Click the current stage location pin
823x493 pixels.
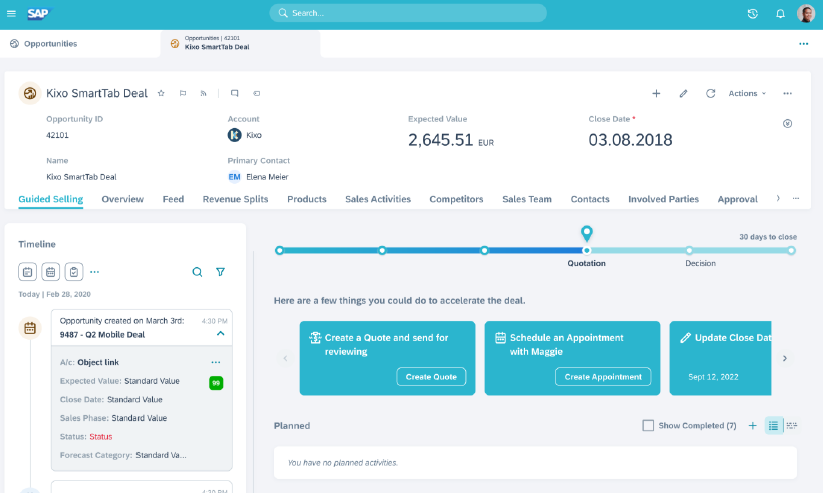point(586,233)
